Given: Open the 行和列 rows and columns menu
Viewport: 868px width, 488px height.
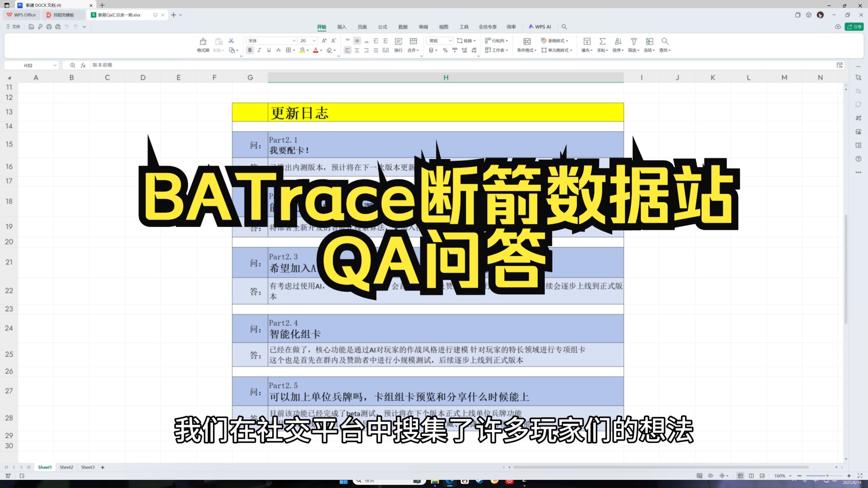Looking at the screenshot, I should point(497,41).
